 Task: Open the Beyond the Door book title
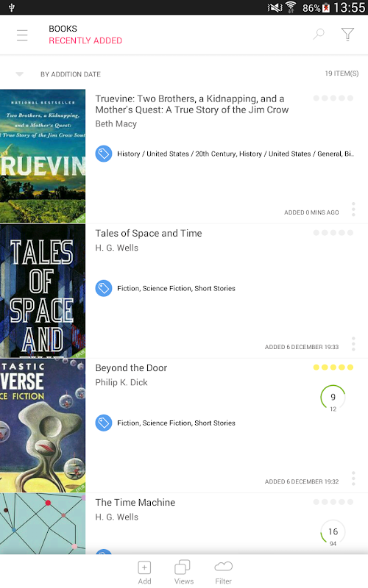[x=131, y=368]
